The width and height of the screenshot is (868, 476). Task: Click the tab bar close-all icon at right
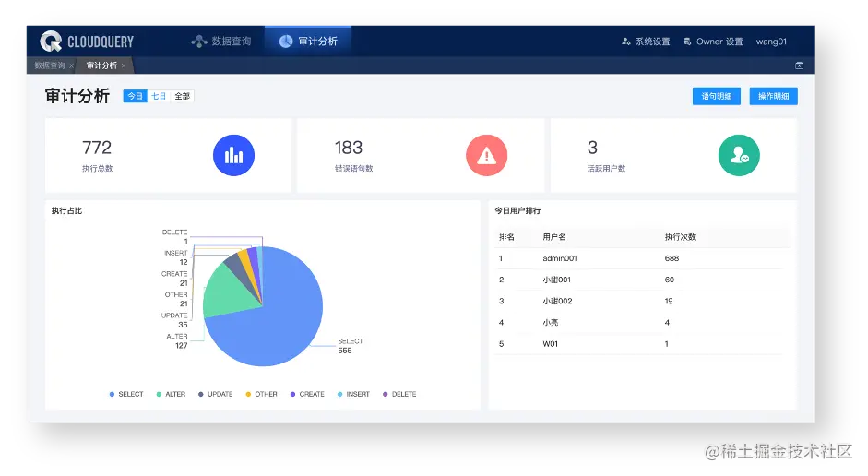point(800,65)
